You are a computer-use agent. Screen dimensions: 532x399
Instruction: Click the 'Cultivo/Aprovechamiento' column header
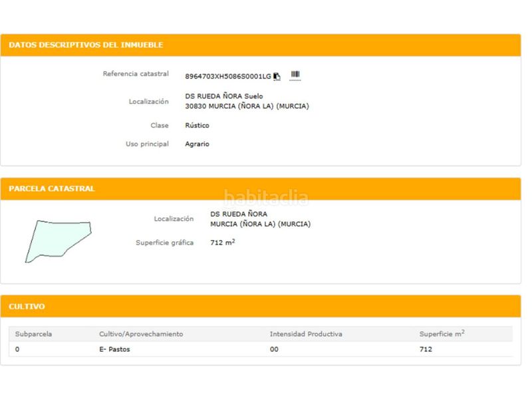tap(141, 334)
